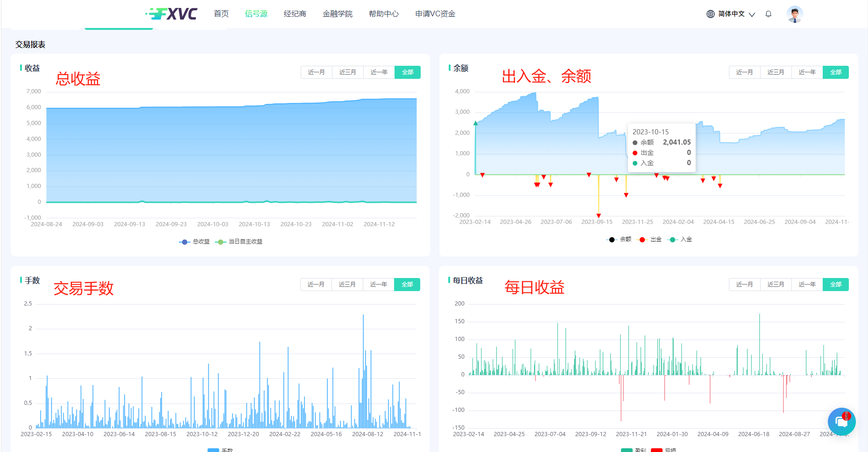Click the 2023-10-15 tooltip date
Viewport: 868px width, 452px height.
point(650,132)
